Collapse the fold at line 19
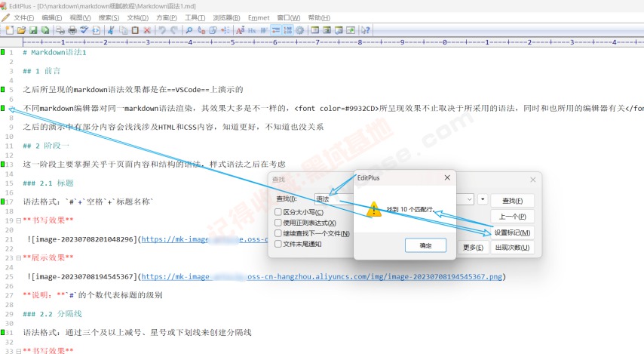This screenshot has width=644, height=354. click(19, 220)
